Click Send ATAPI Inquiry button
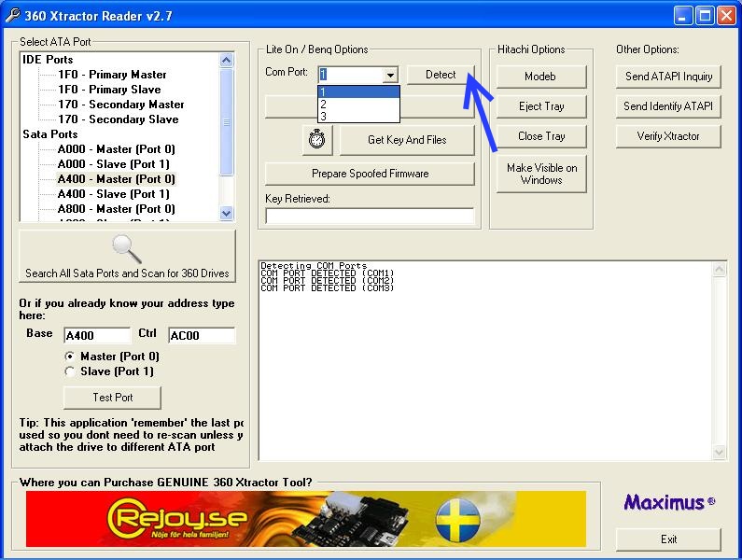 pos(668,77)
